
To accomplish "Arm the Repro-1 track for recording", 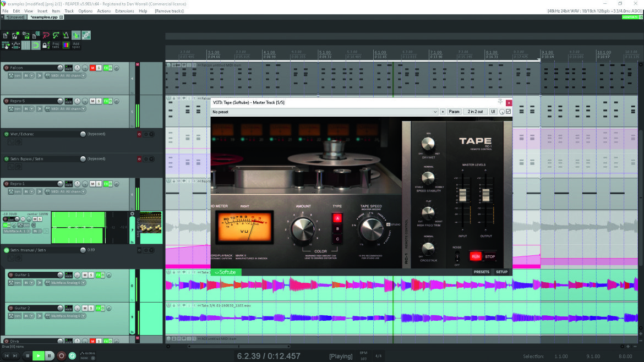I will pyautogui.click(x=6, y=184).
